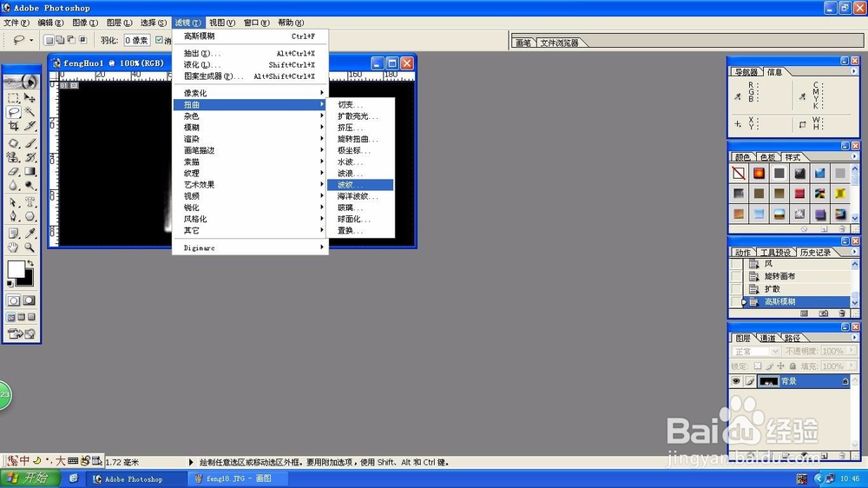Toggle lock transparent pixels in Layers panel
868x488 pixels.
click(758, 366)
